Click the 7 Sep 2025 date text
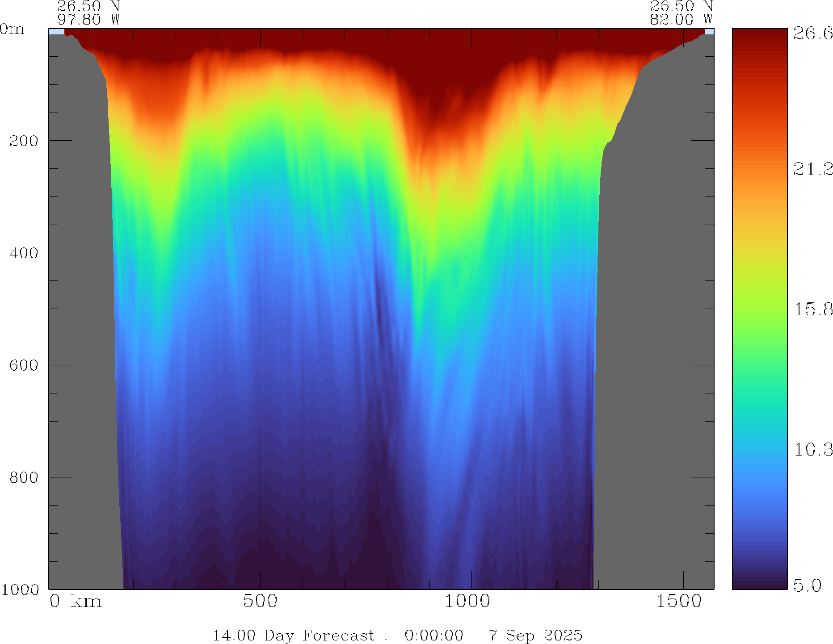 click(535, 636)
